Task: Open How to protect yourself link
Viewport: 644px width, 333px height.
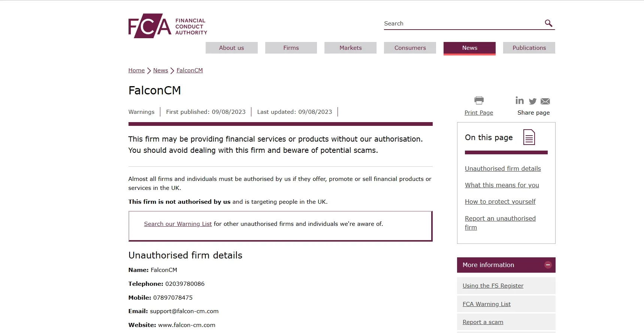Action: pyautogui.click(x=500, y=202)
